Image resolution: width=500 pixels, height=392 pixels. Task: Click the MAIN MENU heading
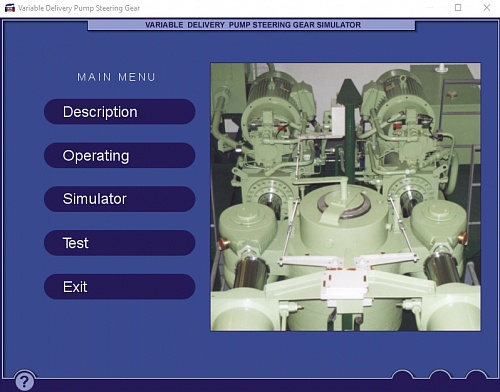click(116, 77)
